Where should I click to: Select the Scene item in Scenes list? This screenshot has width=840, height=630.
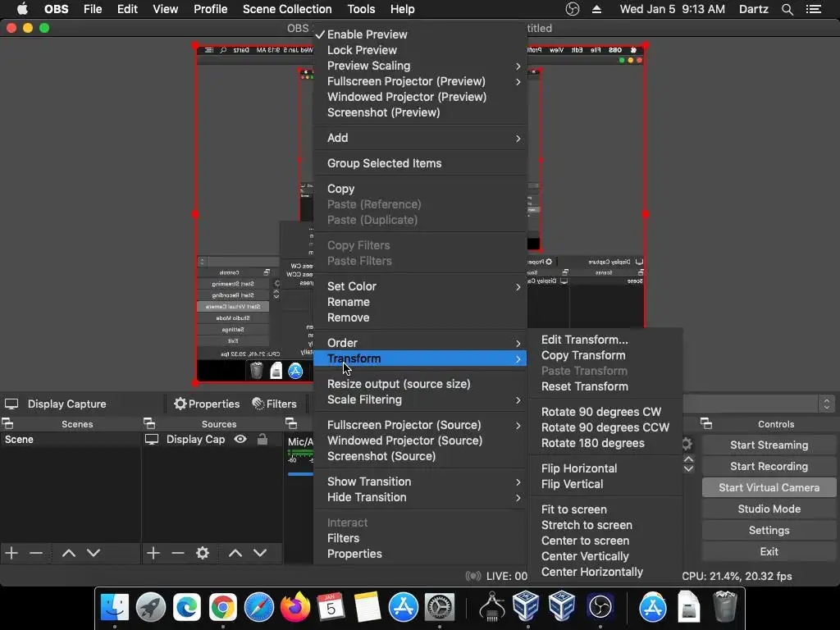point(71,440)
